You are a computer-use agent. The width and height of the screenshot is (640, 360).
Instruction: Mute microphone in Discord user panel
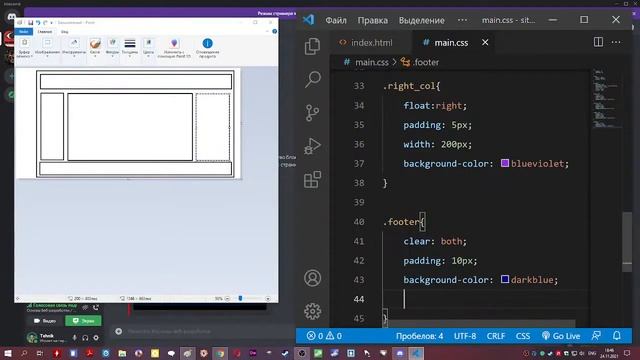coord(74,338)
